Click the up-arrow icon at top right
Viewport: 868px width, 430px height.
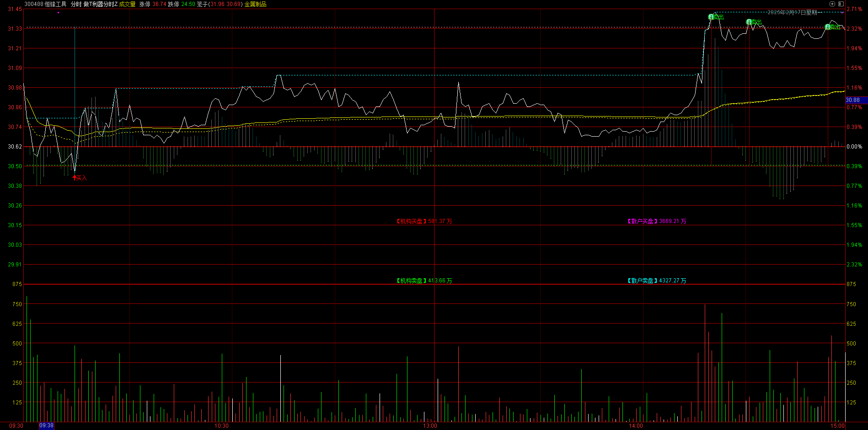click(832, 4)
